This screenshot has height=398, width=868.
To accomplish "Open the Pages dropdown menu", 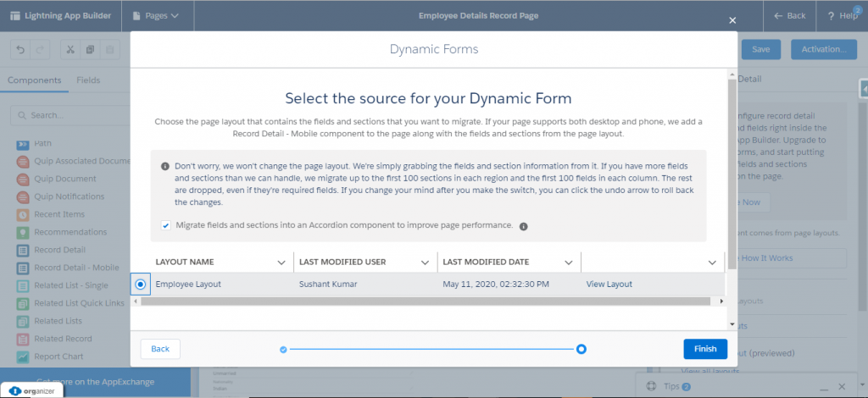I will coord(156,15).
